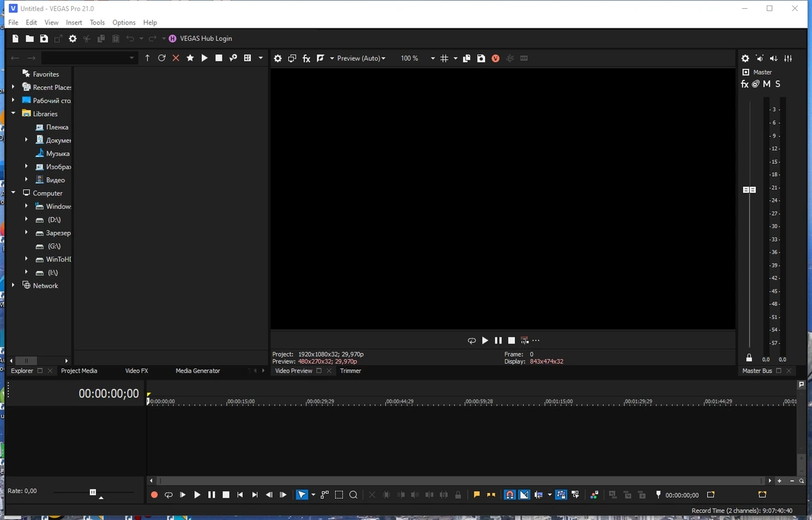The image size is (812, 520).
Task: Click the Master volume fader handle
Action: (x=749, y=190)
